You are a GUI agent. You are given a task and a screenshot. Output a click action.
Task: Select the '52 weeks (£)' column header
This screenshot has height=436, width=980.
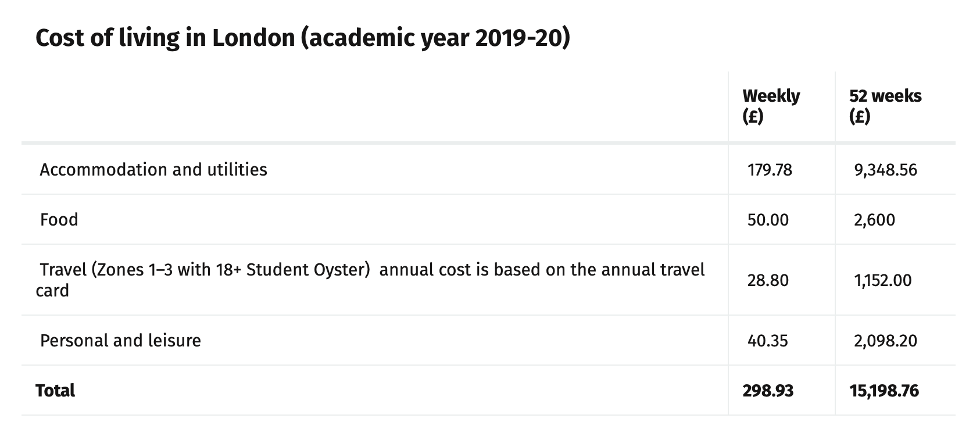click(x=885, y=106)
